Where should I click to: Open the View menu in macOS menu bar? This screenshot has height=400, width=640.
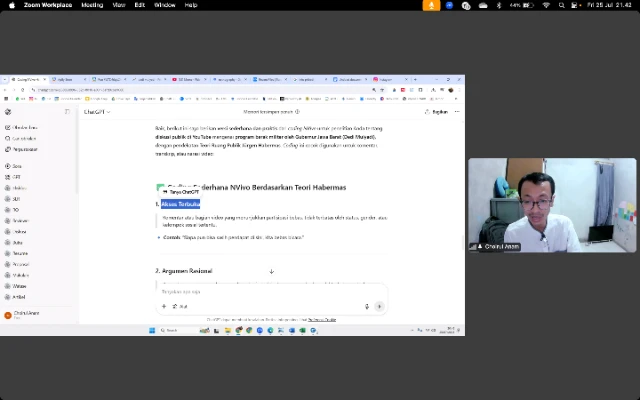coord(119,5)
